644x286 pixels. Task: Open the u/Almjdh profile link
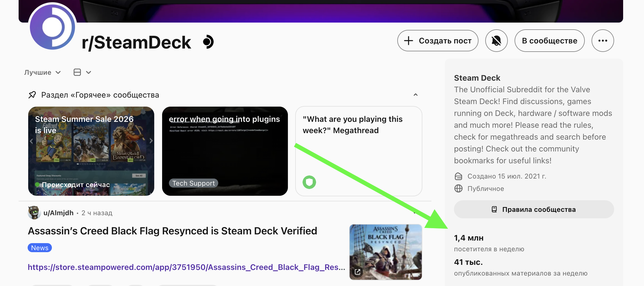point(58,213)
